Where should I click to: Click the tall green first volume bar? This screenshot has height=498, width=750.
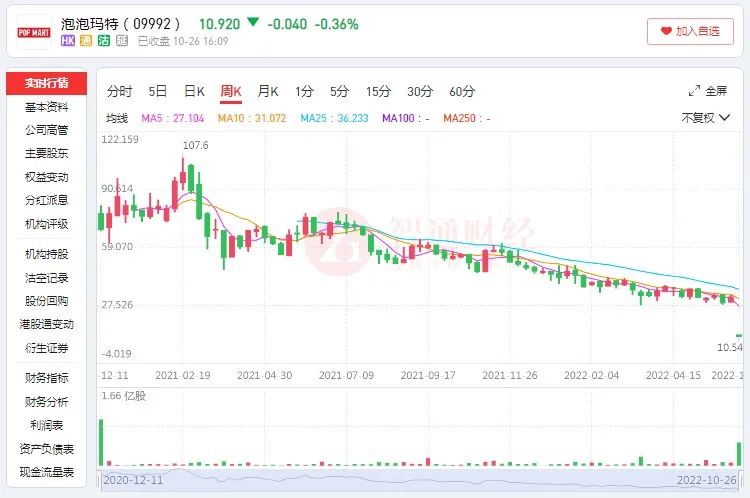(x=101, y=443)
